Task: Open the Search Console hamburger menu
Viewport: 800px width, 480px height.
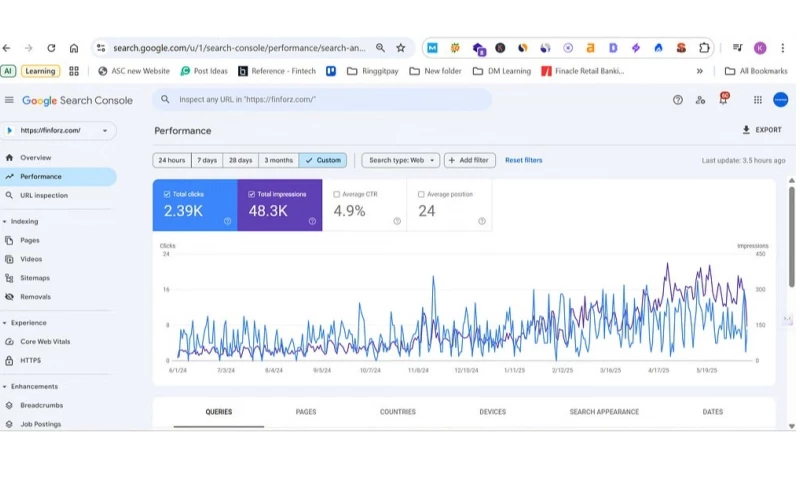Action: pos(9,100)
